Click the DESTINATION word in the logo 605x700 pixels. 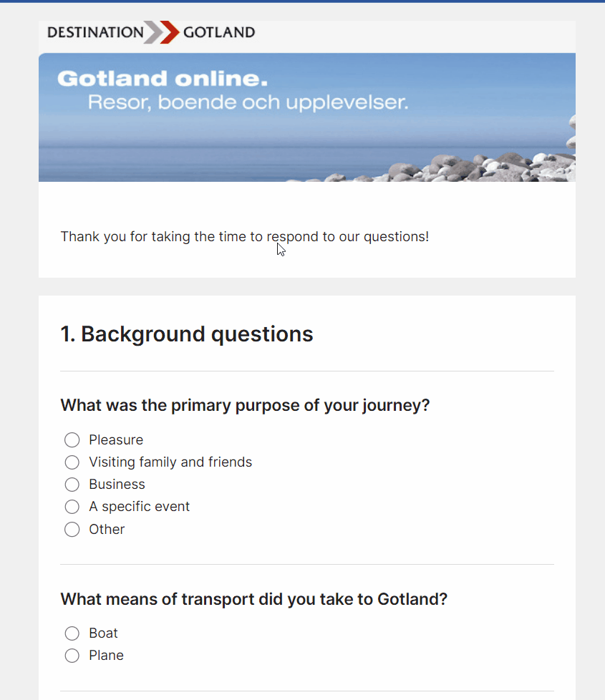95,32
